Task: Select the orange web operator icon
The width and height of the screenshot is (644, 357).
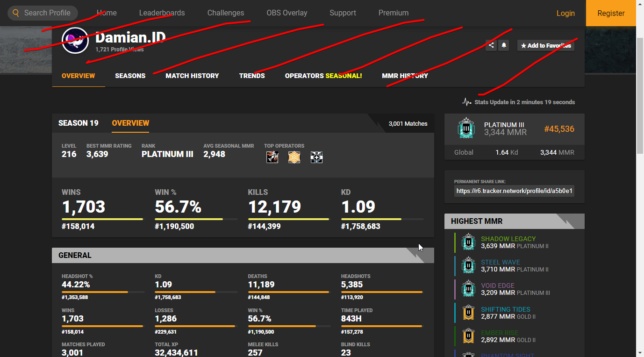Action: pyautogui.click(x=294, y=157)
